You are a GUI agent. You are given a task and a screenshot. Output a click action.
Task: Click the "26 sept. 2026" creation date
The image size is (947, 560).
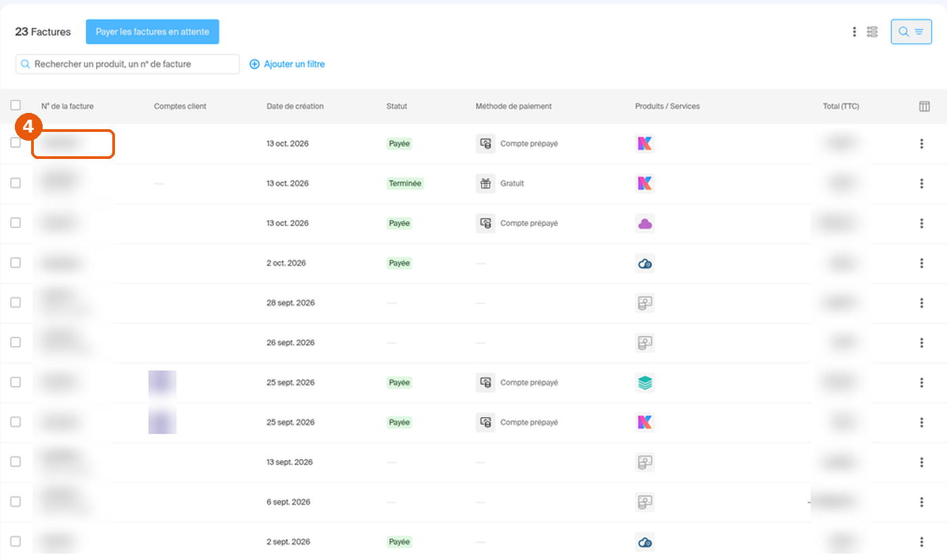point(291,343)
